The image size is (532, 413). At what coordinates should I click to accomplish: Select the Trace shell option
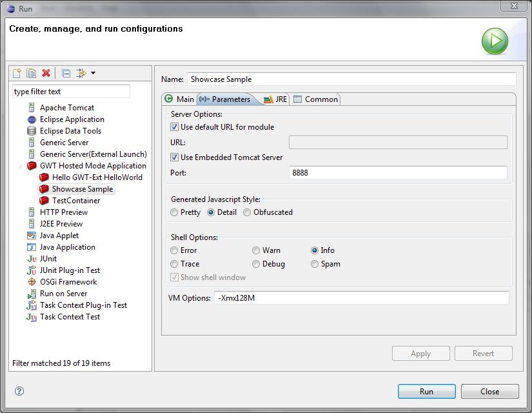[x=174, y=264]
